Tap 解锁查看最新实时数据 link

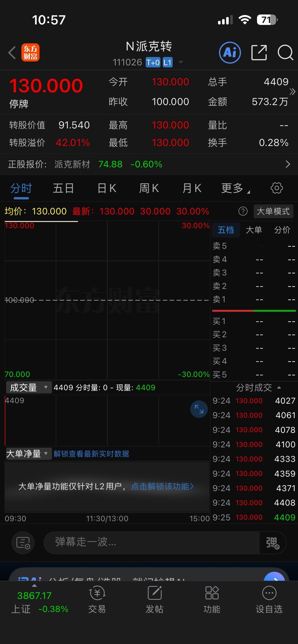[91, 454]
